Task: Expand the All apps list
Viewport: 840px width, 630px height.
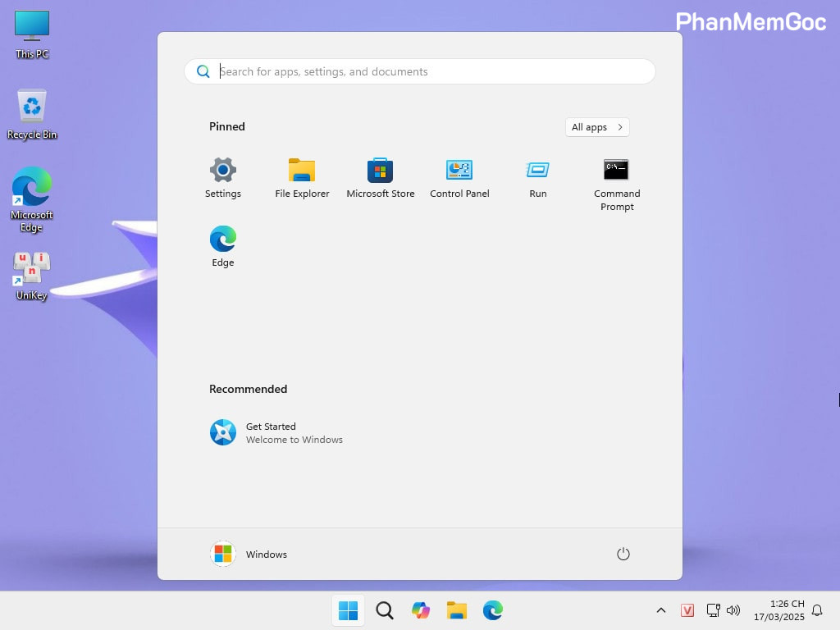Action: 597,127
